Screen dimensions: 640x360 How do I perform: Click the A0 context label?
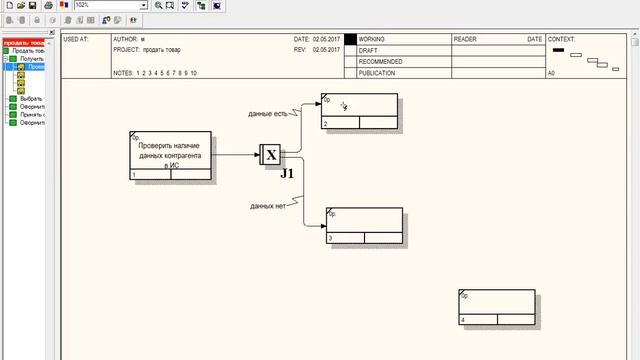[x=551, y=73]
